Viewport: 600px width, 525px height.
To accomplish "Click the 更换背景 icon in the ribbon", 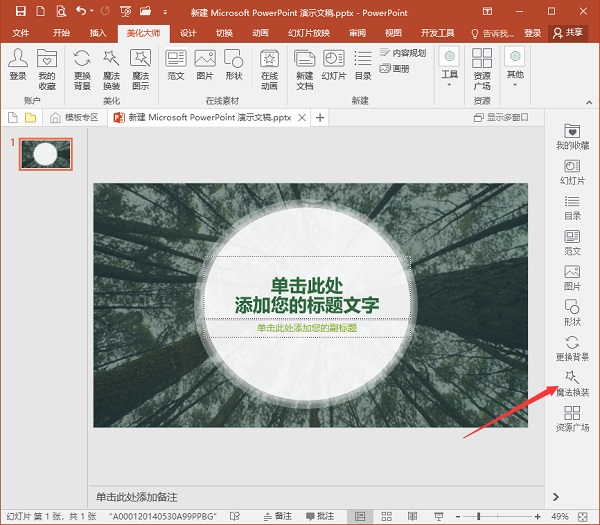I will tap(82, 64).
